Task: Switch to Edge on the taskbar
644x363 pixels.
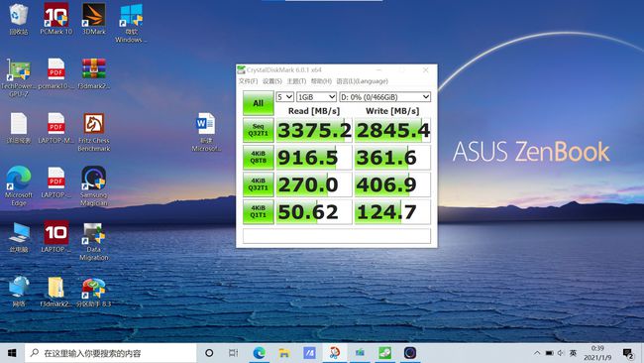Action: [x=259, y=353]
